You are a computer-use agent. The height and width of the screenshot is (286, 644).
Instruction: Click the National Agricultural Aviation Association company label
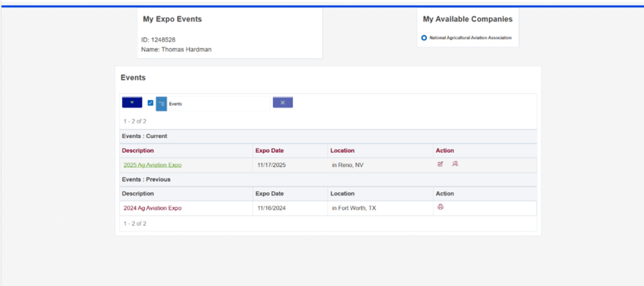click(470, 38)
